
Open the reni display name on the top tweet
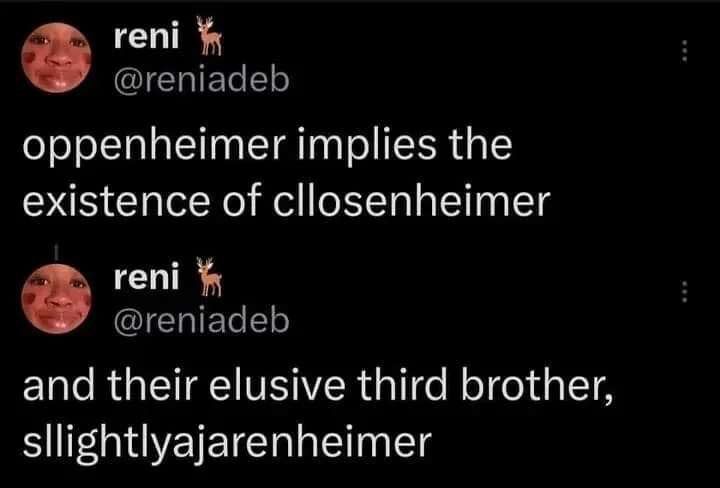[x=146, y=38]
